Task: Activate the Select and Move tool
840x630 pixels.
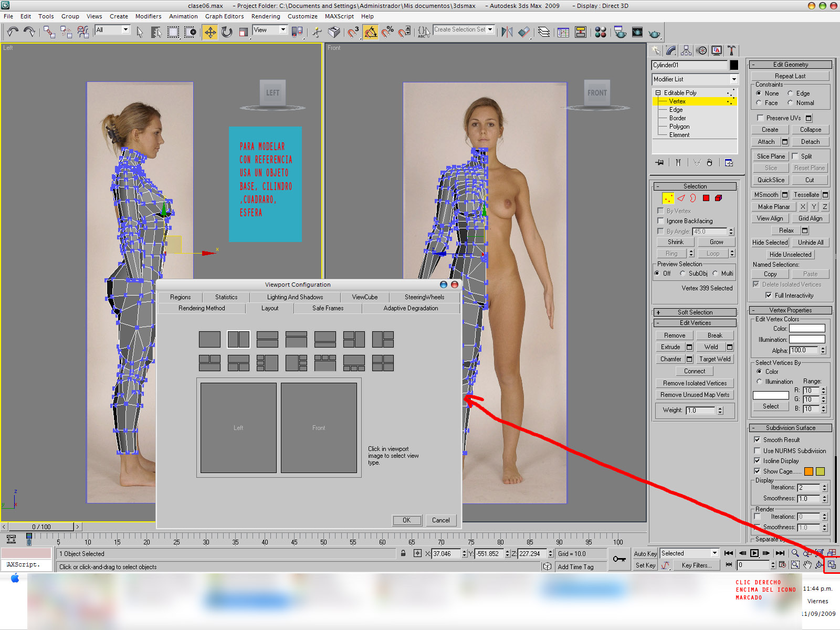Action: 210,32
